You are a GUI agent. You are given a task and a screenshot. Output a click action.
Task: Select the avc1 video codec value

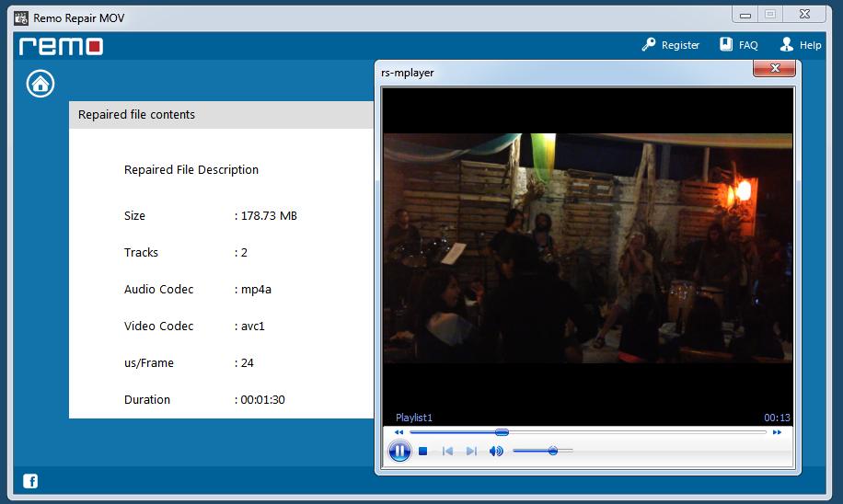pos(253,326)
